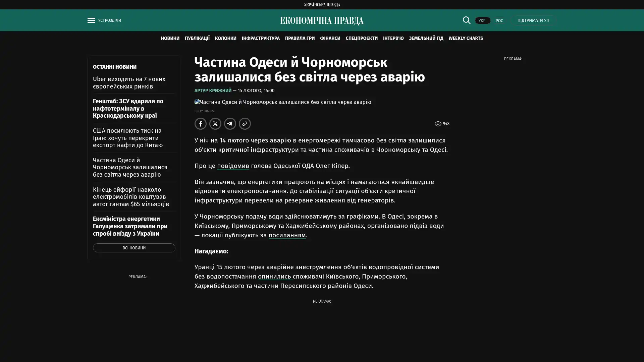Switch language to РОС
Image resolution: width=644 pixels, height=362 pixels.
(499, 20)
